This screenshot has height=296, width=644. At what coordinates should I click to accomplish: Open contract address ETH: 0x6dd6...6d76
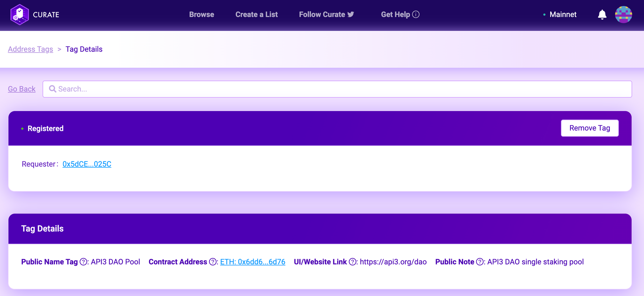click(x=253, y=262)
